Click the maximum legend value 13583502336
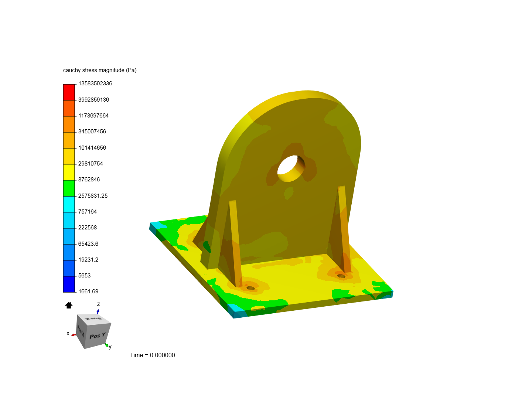 coord(95,83)
